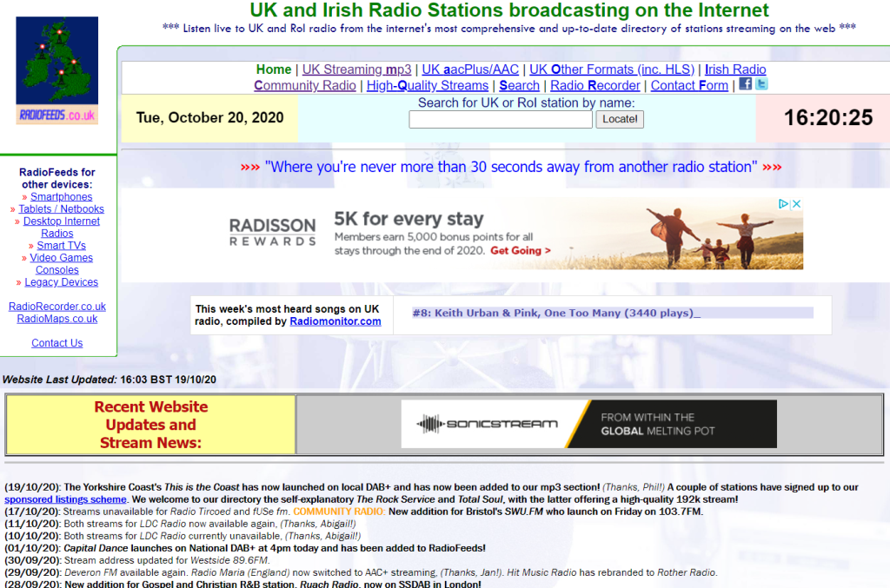Visit Radiomonitor.com link
The image size is (890, 588).
point(335,321)
